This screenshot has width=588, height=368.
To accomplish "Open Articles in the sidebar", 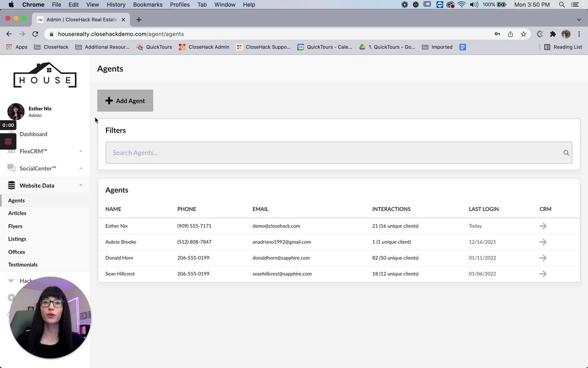I will [x=17, y=213].
